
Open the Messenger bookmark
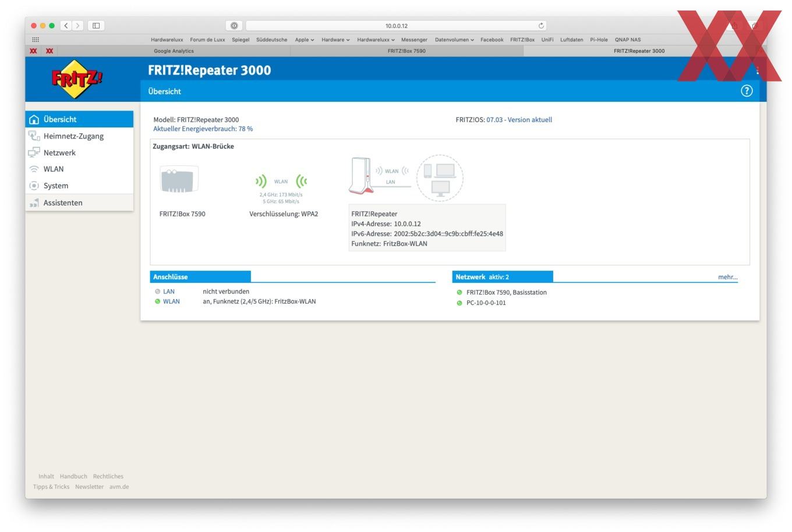pos(414,40)
